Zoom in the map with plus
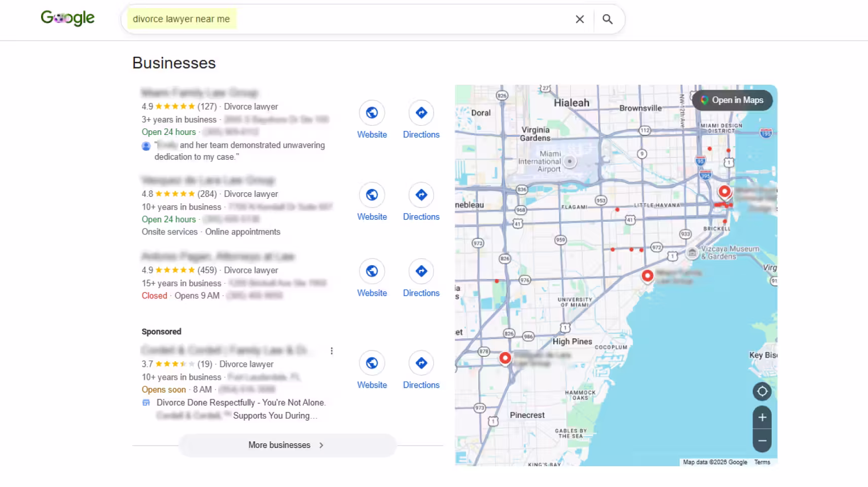Image resolution: width=868 pixels, height=487 pixels. point(762,418)
